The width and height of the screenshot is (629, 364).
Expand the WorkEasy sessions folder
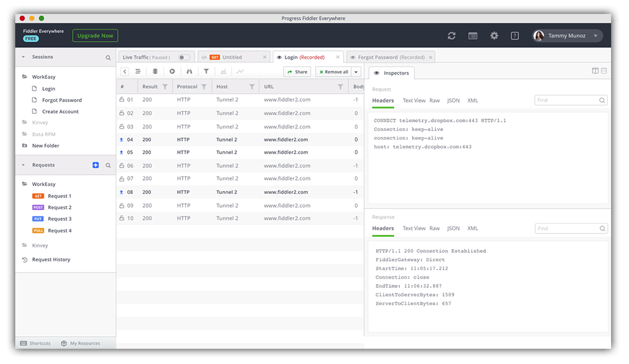tap(24, 77)
